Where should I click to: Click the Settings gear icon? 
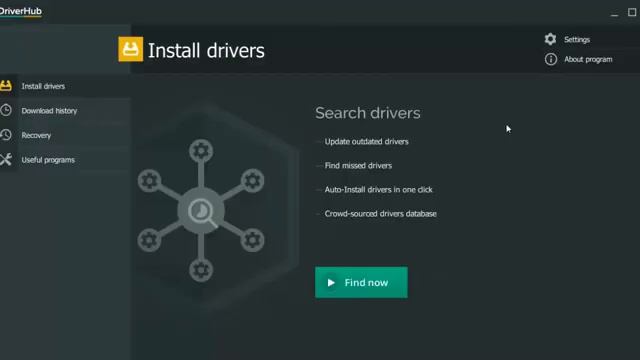tap(550, 39)
